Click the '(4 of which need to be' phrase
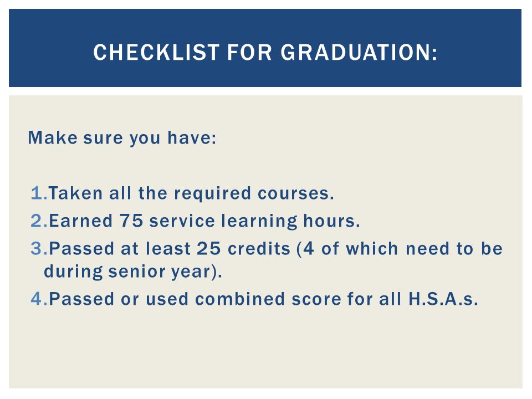Image resolution: width=532 pixels, height=399 pixels. (x=400, y=249)
